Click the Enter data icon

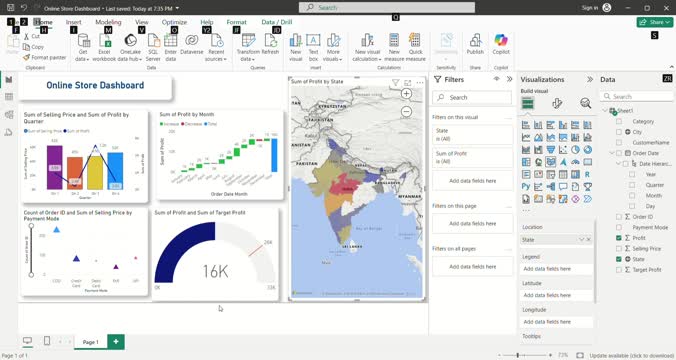pos(171,41)
